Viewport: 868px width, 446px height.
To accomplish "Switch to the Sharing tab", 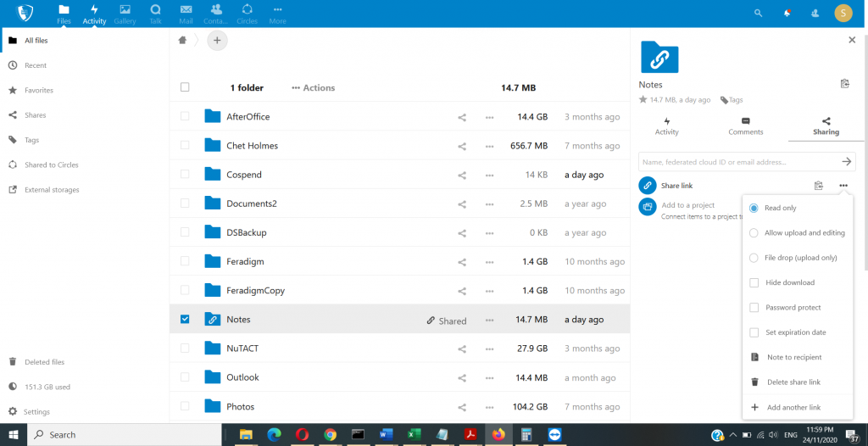I will point(826,126).
